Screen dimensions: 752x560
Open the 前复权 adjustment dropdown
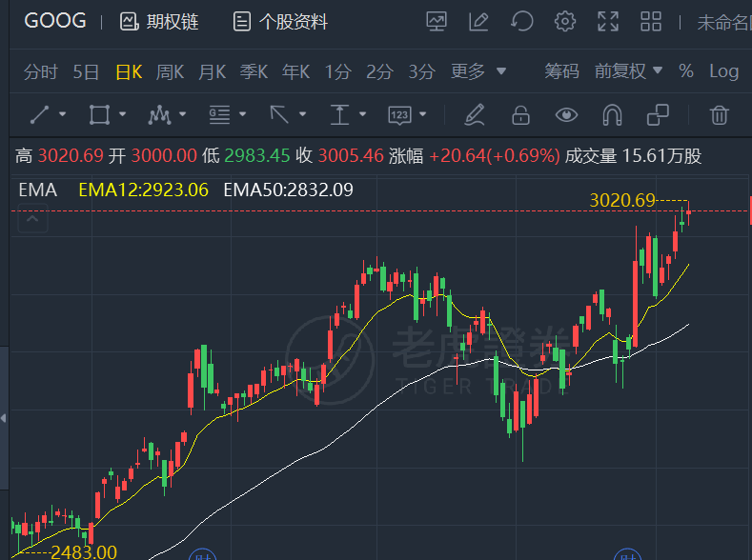[628, 71]
